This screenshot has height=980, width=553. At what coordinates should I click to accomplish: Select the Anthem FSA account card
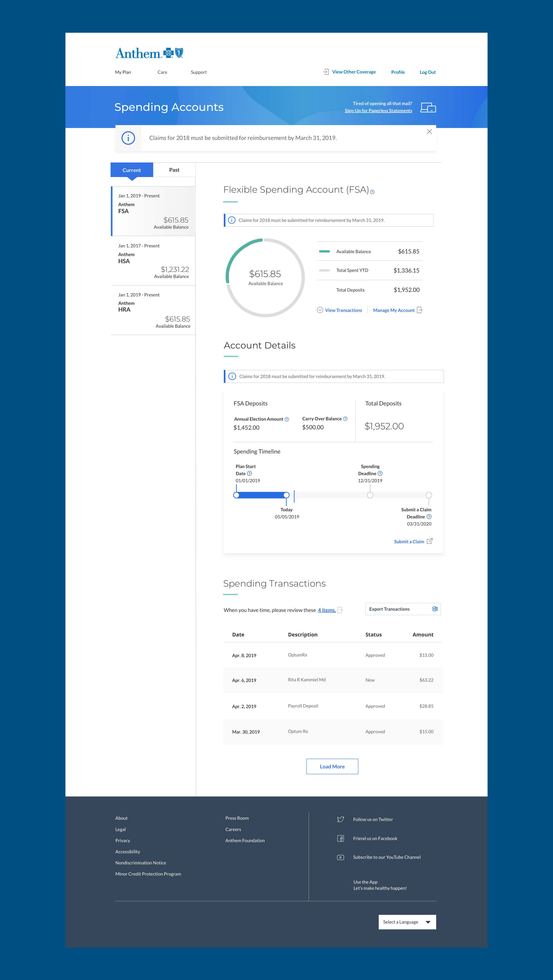(x=153, y=211)
